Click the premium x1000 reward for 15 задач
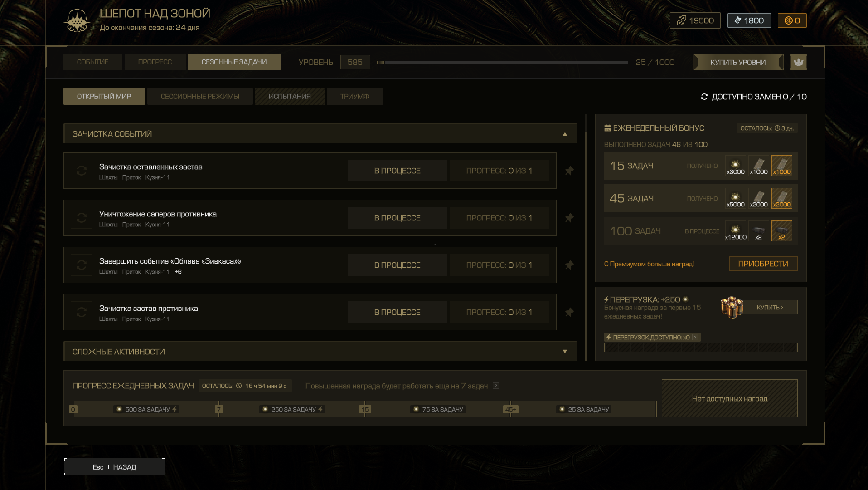The image size is (868, 490). 782,166
